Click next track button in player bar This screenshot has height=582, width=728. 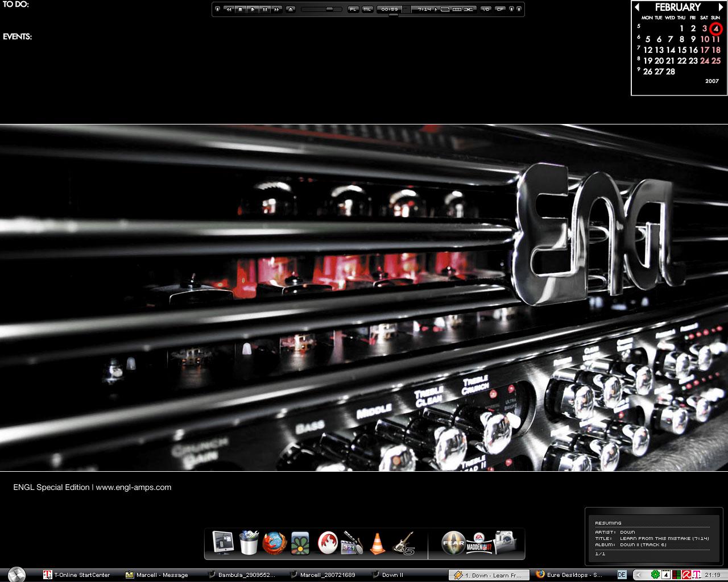pyautogui.click(x=276, y=9)
